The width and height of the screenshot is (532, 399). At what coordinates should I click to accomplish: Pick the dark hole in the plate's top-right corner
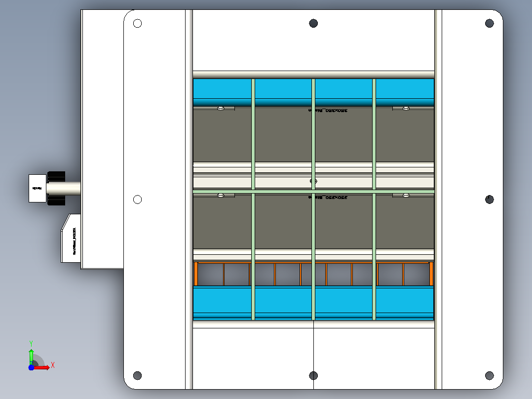pos(489,23)
